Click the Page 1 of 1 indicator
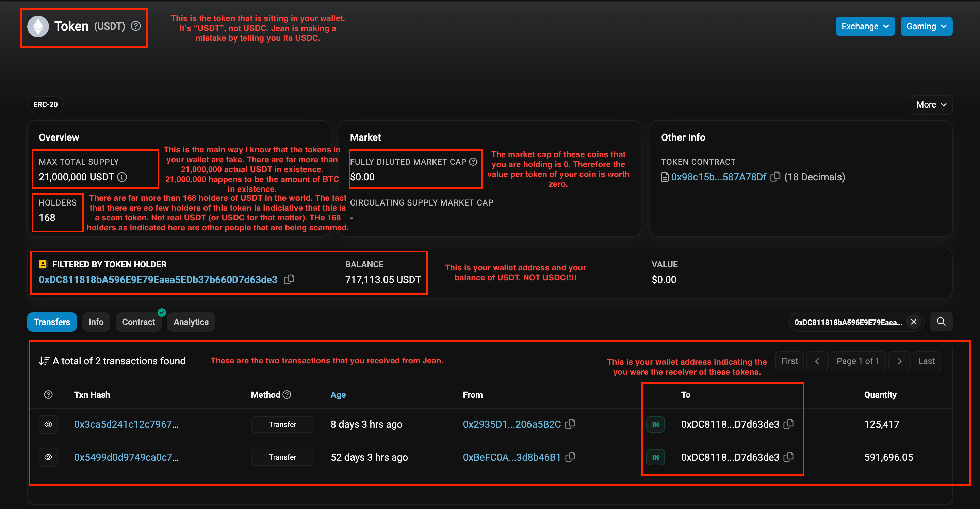 point(858,361)
